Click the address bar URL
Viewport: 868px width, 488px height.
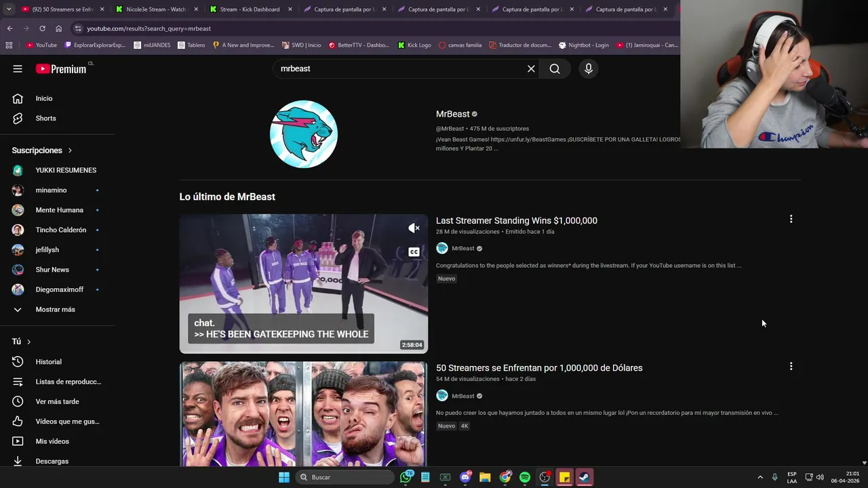click(149, 28)
